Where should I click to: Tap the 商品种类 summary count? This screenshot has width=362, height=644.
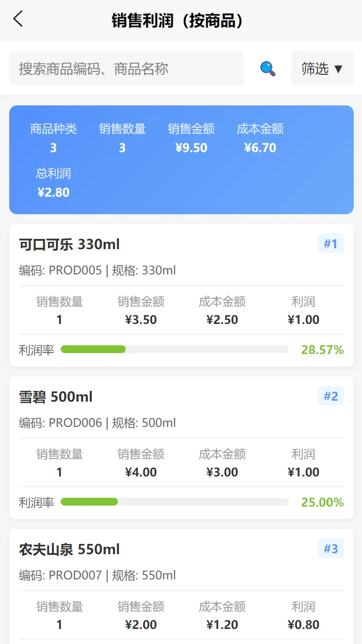pos(53,138)
